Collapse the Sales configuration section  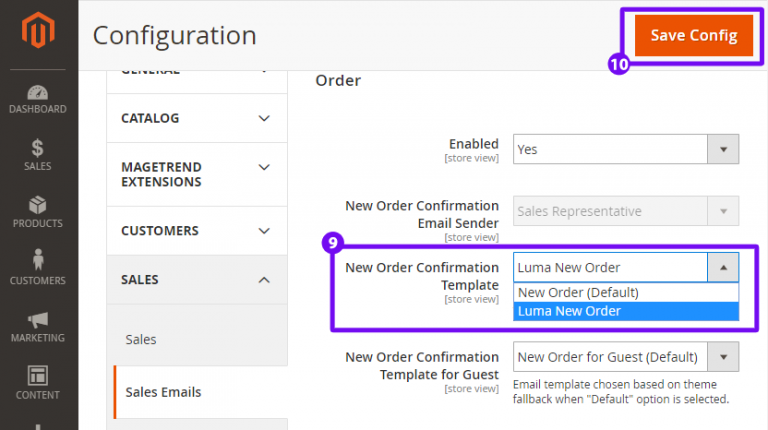[196, 280]
